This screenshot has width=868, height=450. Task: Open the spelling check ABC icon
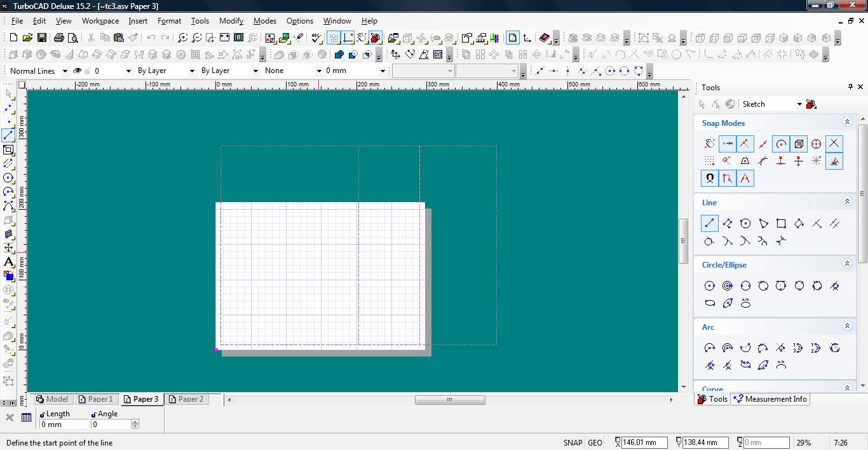coord(316,38)
